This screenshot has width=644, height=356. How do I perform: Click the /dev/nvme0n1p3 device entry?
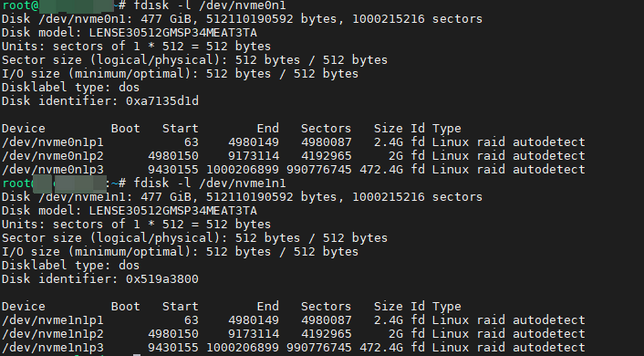click(53, 170)
